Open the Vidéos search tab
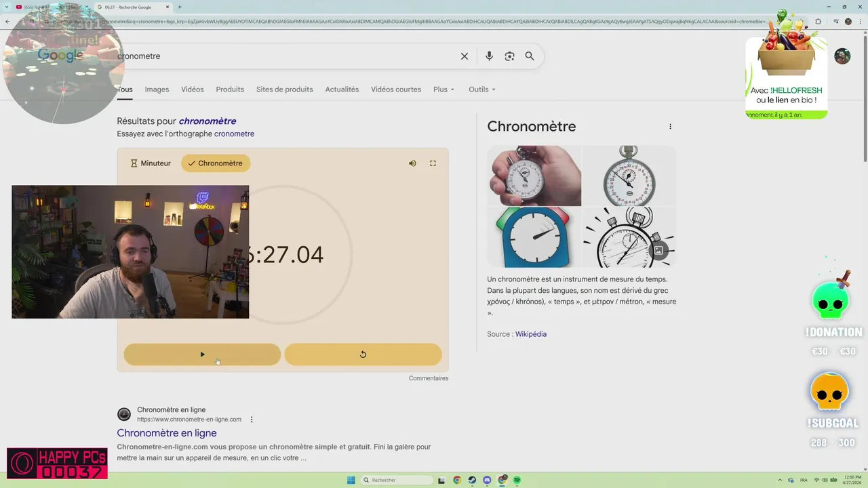This screenshot has height=488, width=868. [x=193, y=89]
